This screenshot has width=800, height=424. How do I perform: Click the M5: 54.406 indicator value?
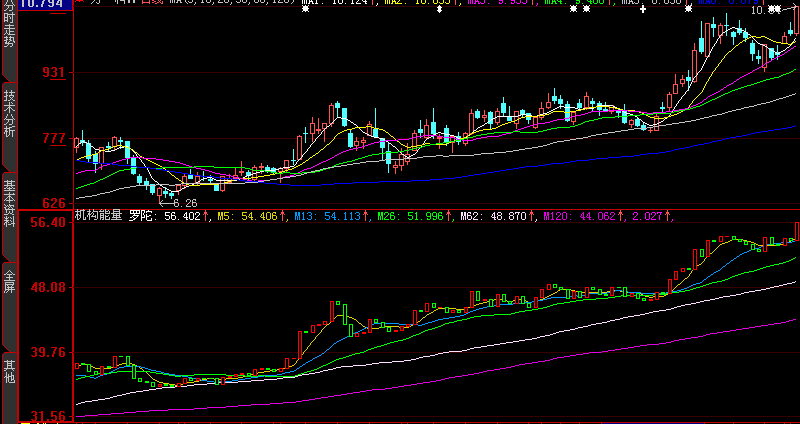pos(247,216)
